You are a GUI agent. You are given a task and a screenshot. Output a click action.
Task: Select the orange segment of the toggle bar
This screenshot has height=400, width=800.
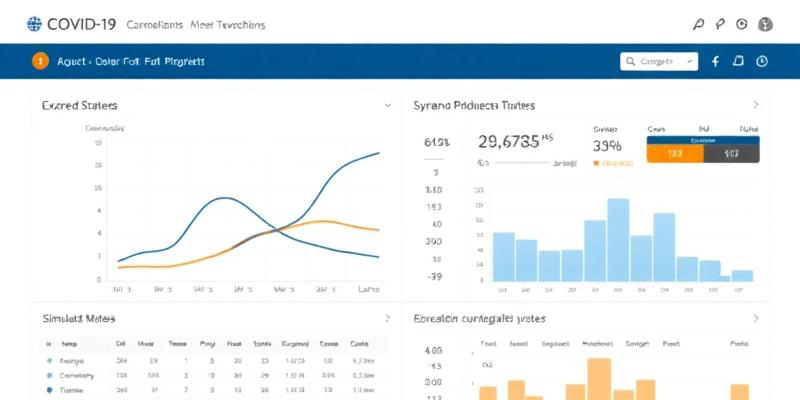(675, 153)
